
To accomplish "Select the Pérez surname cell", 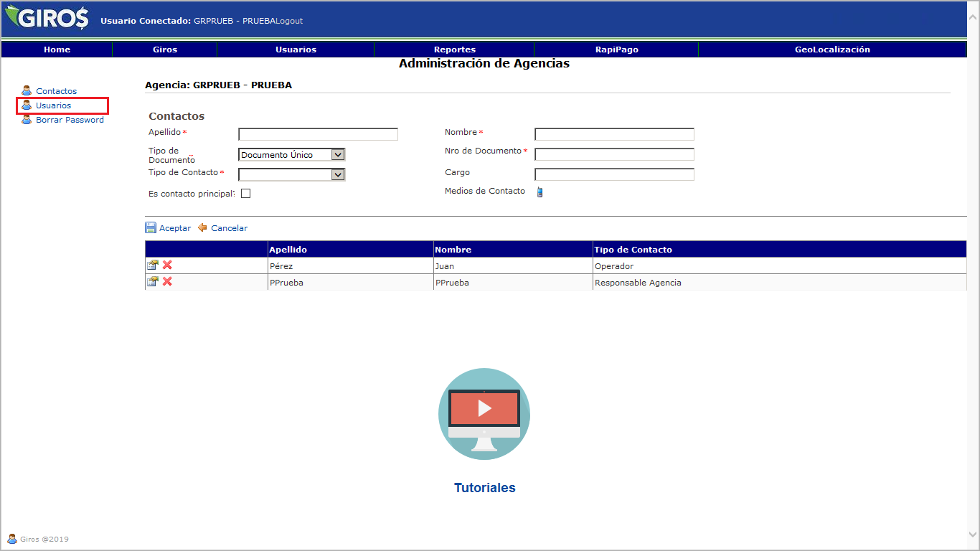I will (x=350, y=265).
